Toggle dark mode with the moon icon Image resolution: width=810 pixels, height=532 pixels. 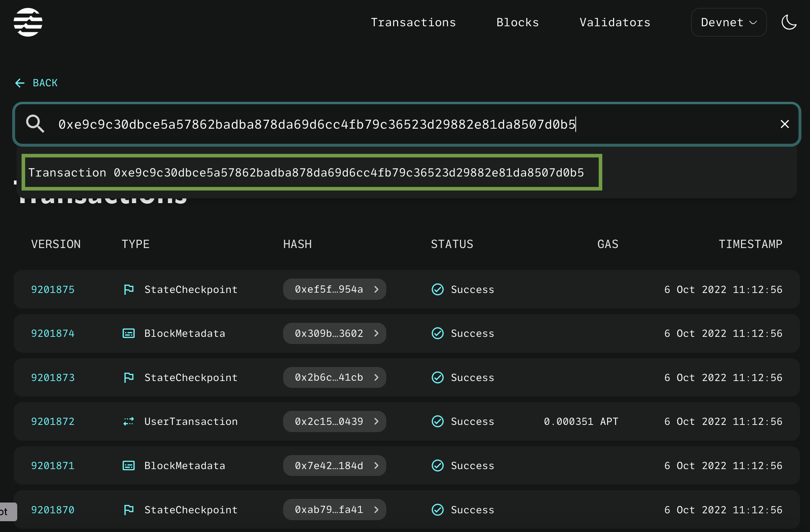point(789,22)
